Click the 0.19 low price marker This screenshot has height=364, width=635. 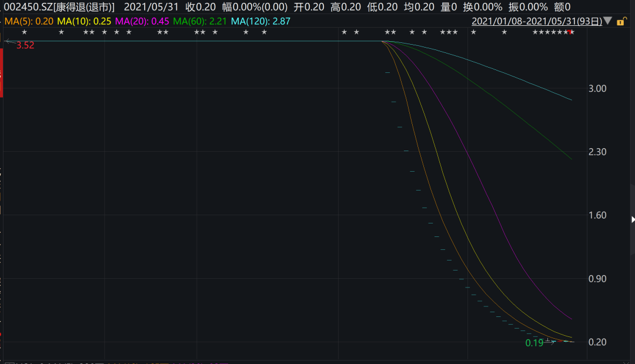coord(533,343)
